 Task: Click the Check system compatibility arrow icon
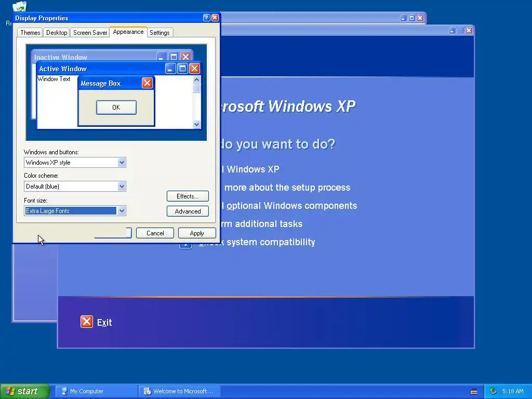[x=185, y=244]
